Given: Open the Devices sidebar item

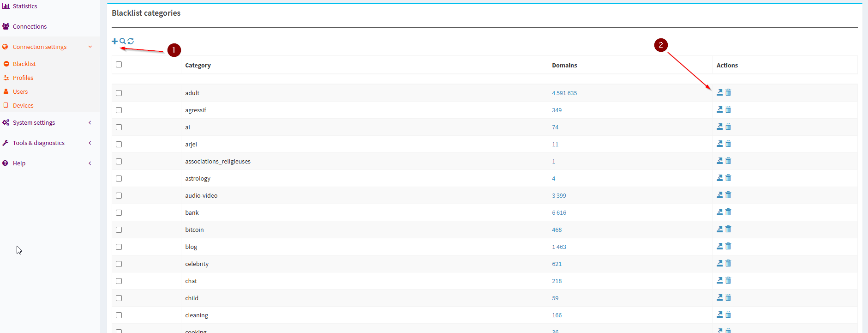Looking at the screenshot, I should click(x=23, y=105).
